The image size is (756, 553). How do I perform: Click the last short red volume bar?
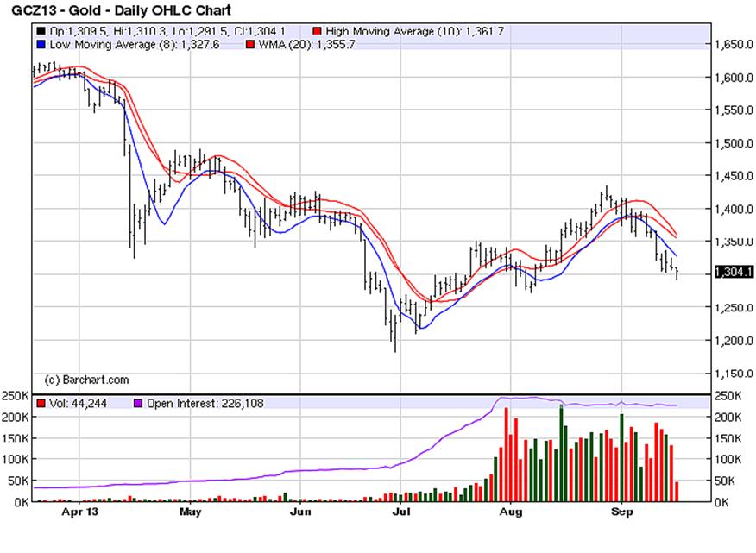point(676,492)
